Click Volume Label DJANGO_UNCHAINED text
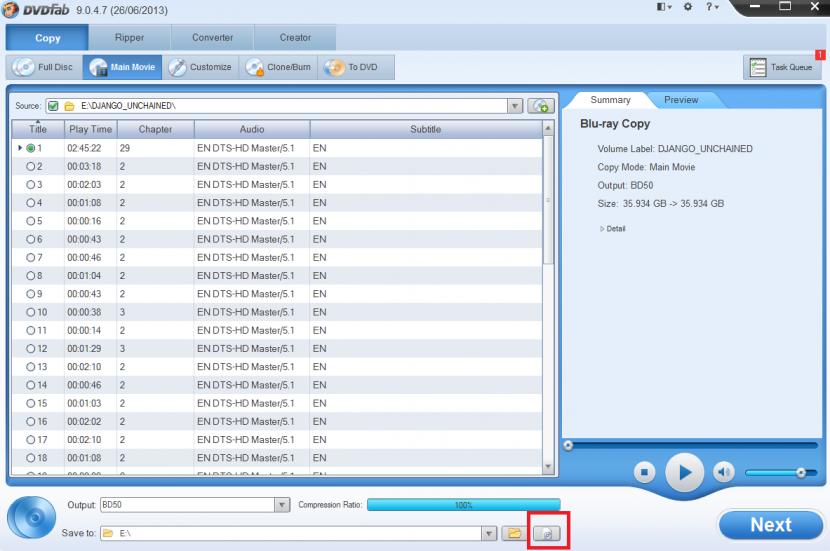Viewport: 830px width, 551px height. click(x=675, y=149)
